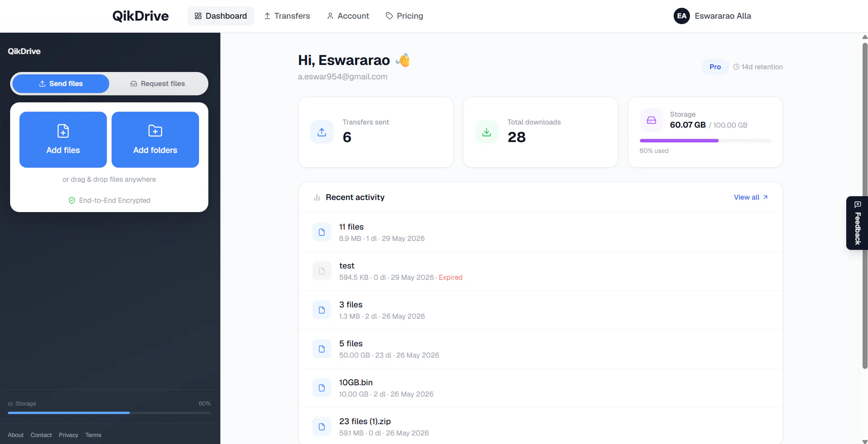Click the scrollbar up arrow

pos(865,37)
